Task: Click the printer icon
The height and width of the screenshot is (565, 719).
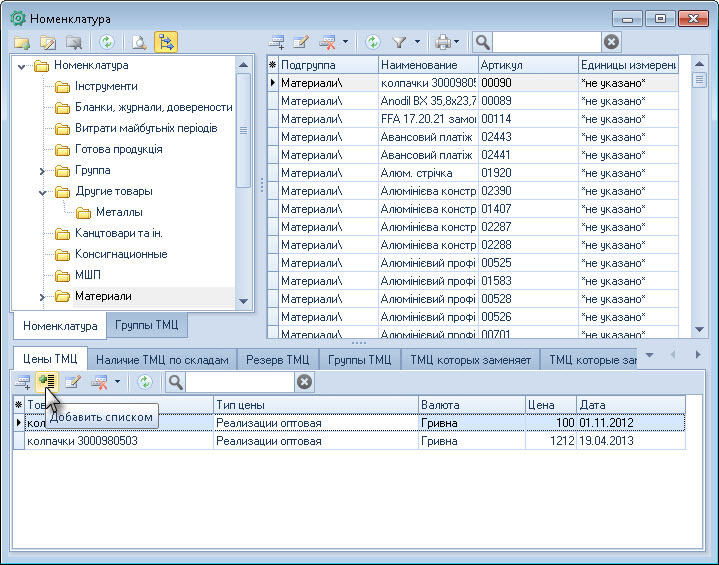Action: pyautogui.click(x=443, y=43)
